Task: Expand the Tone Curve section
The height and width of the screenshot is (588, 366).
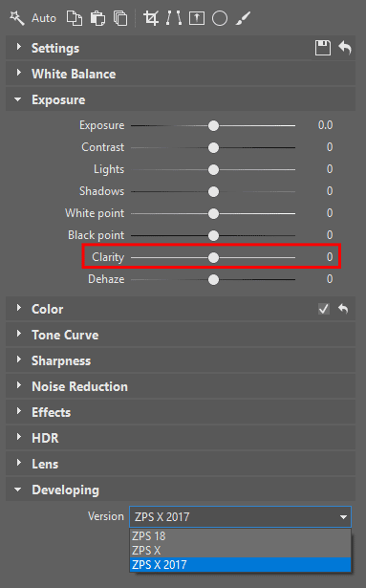Action: [x=18, y=334]
